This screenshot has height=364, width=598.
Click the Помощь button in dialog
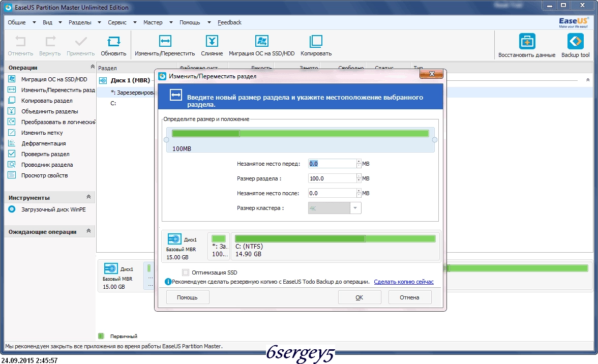[188, 297]
